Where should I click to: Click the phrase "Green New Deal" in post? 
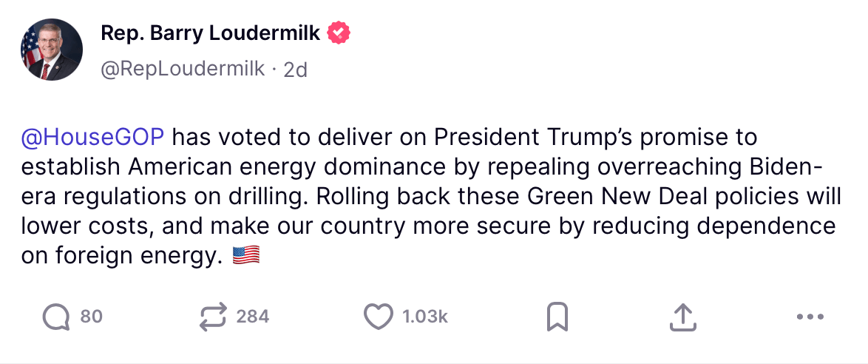click(600, 197)
